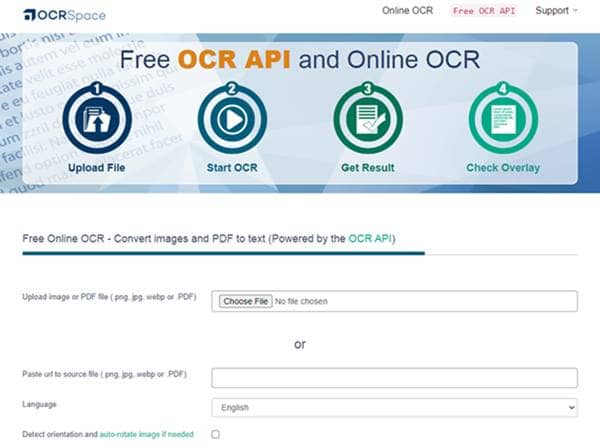Click the Get Result label text
This screenshot has width=600, height=448.
click(367, 168)
